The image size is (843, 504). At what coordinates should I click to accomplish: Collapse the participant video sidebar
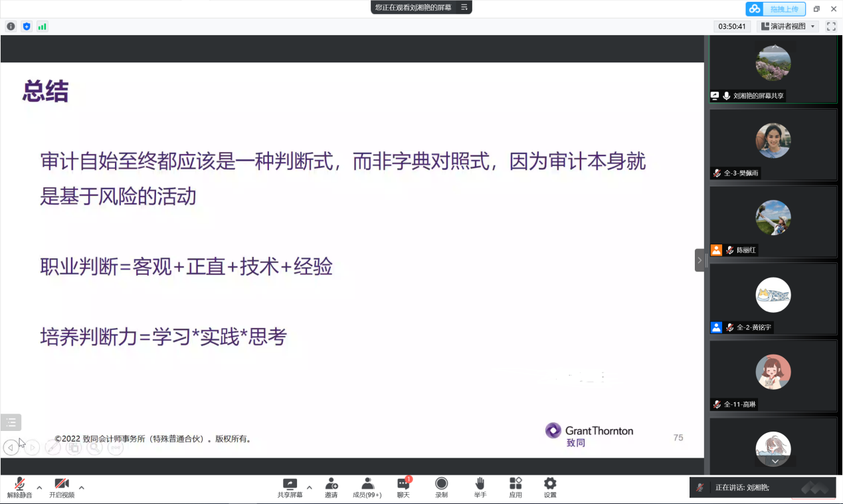point(700,260)
